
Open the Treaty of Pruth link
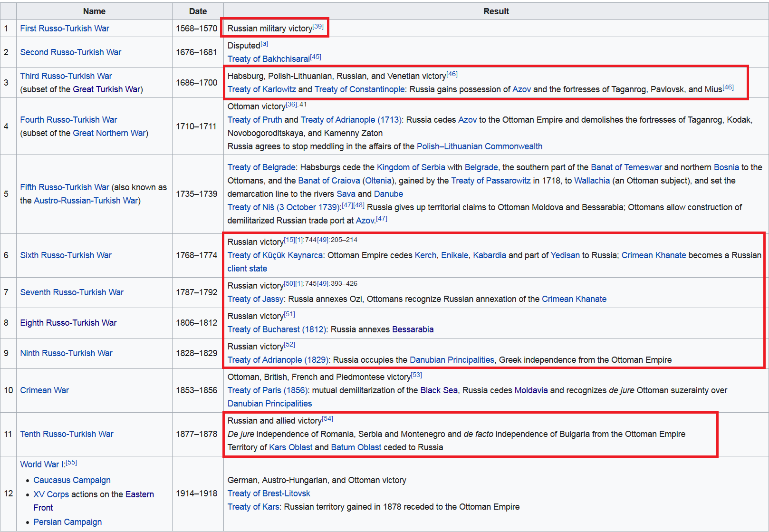click(x=255, y=120)
